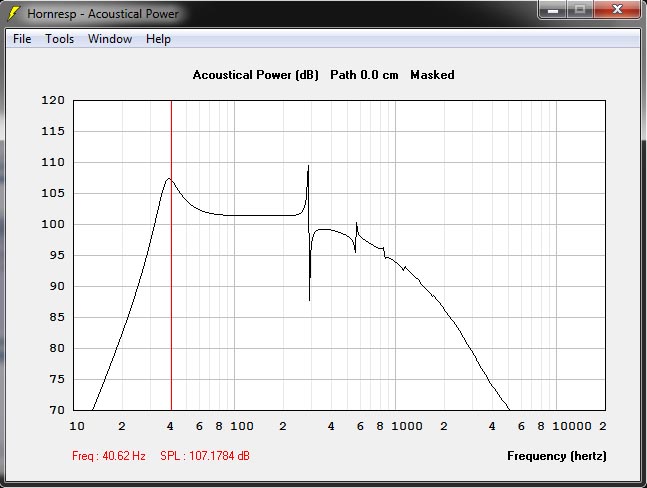Click the 100 value on frequency axis
The height and width of the screenshot is (488, 647).
[241, 426]
